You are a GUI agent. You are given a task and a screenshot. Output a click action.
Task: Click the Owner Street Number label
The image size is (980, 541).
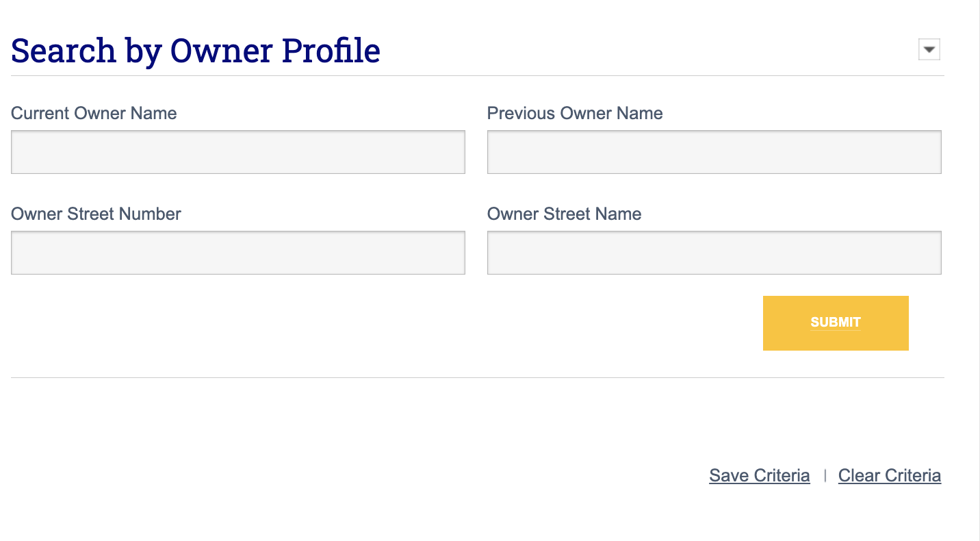[95, 214]
